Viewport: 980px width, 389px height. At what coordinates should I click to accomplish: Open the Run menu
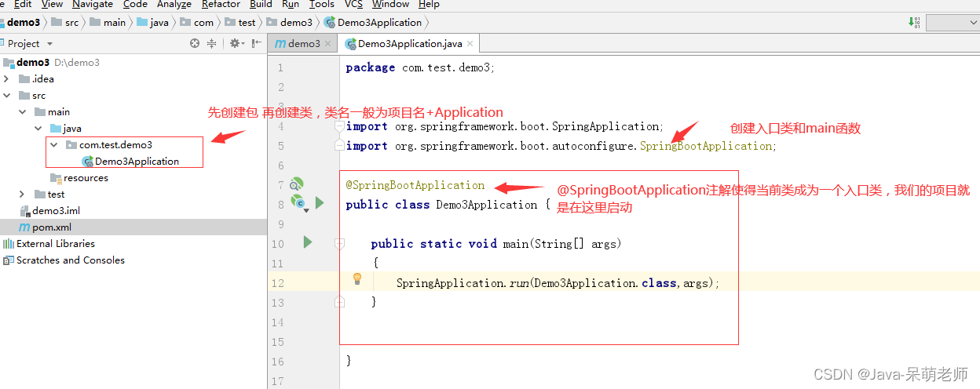click(x=291, y=4)
